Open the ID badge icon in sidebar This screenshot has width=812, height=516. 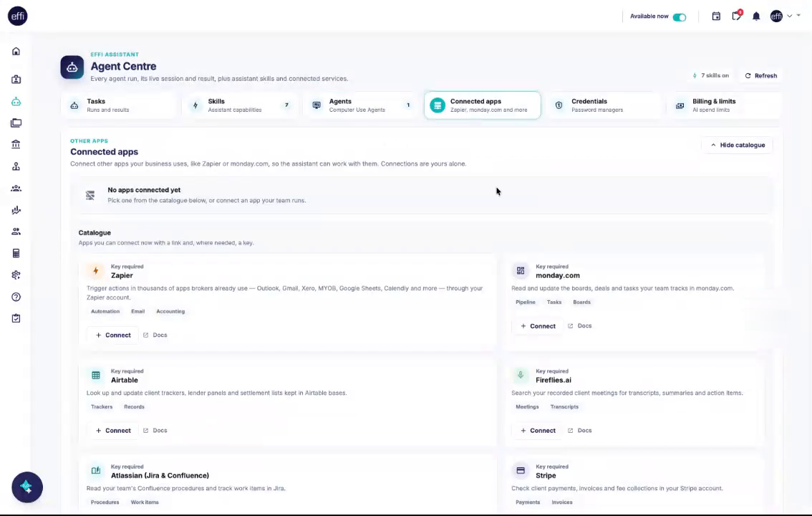16,80
